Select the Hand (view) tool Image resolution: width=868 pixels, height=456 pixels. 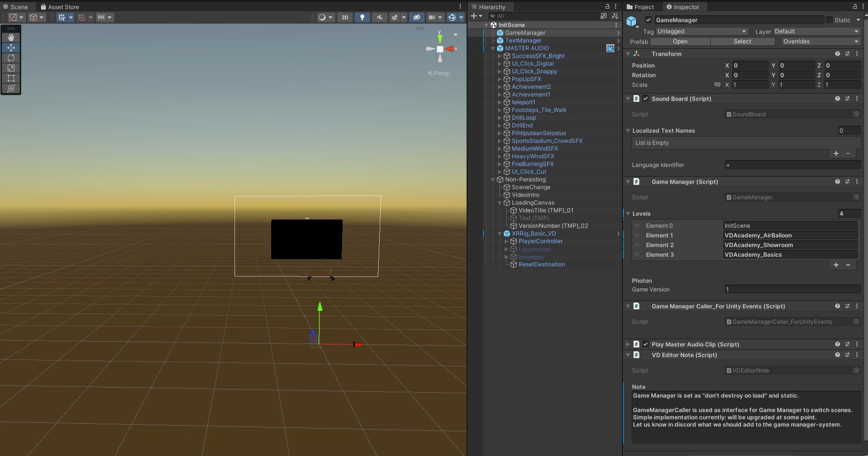(11, 38)
